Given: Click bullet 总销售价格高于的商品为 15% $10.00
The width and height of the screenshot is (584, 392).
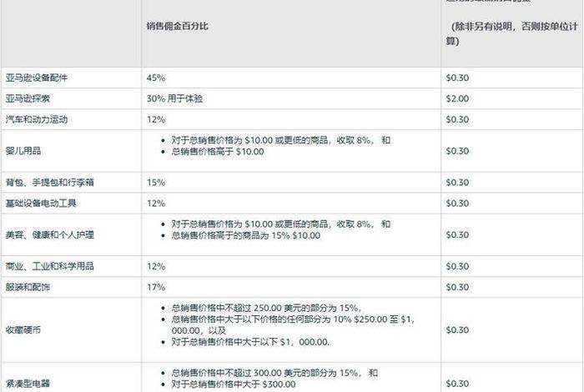Looking at the screenshot, I should [x=246, y=235].
